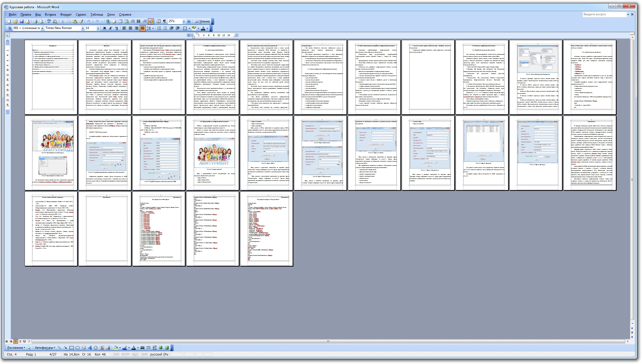Toggle ИСПР track changes in status bar
642x364 pixels.
coord(125,354)
